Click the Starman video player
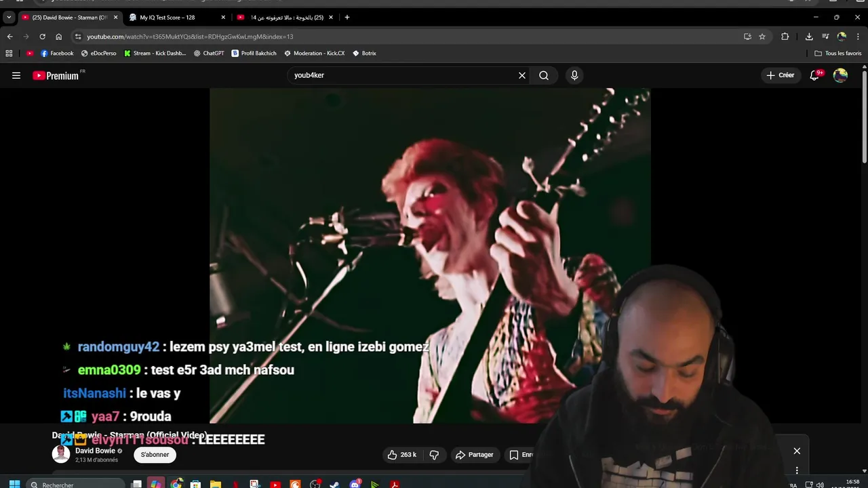This screenshot has width=868, height=488. click(x=430, y=256)
